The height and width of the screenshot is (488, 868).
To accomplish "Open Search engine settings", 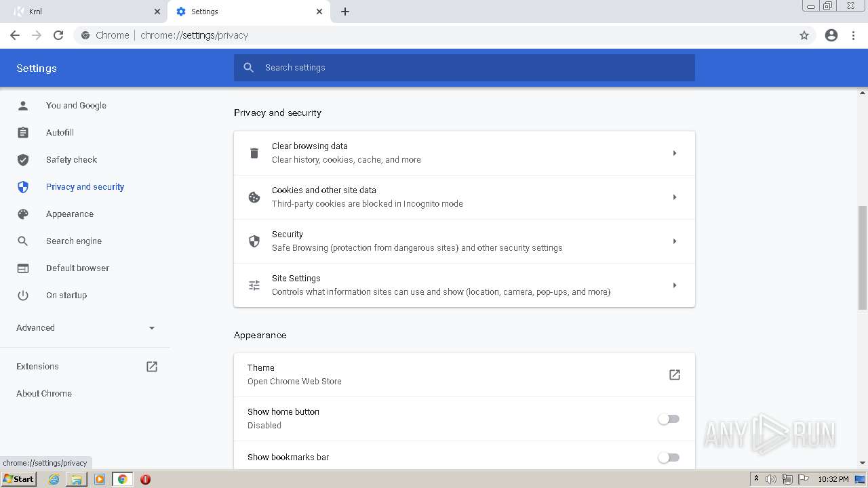I will pyautogui.click(x=74, y=241).
